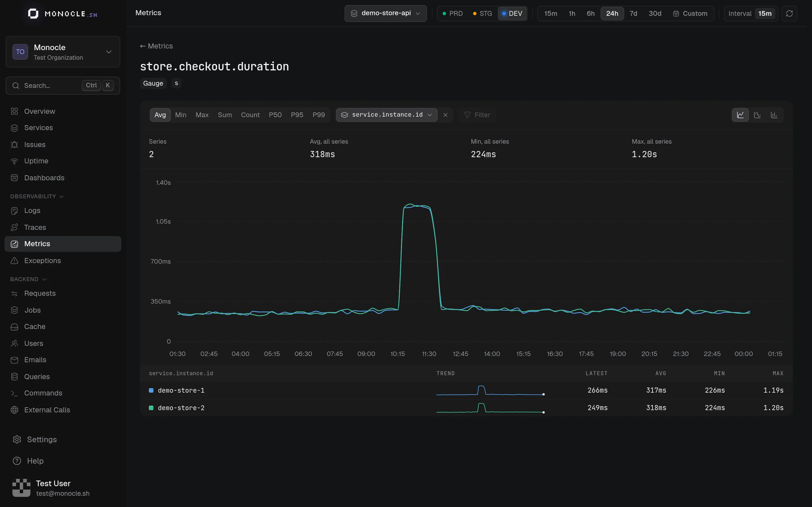Select the 7d time range
The image size is (812, 507).
pyautogui.click(x=633, y=14)
